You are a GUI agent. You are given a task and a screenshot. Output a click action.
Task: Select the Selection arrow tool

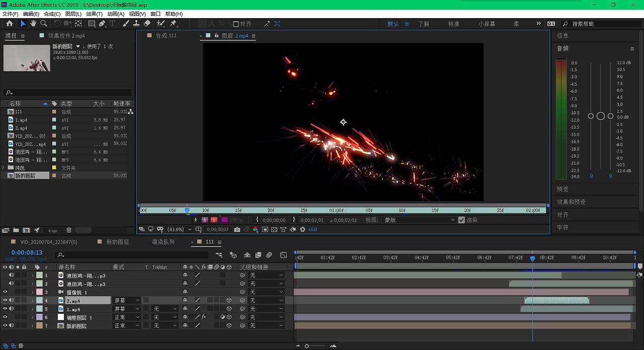(x=23, y=24)
